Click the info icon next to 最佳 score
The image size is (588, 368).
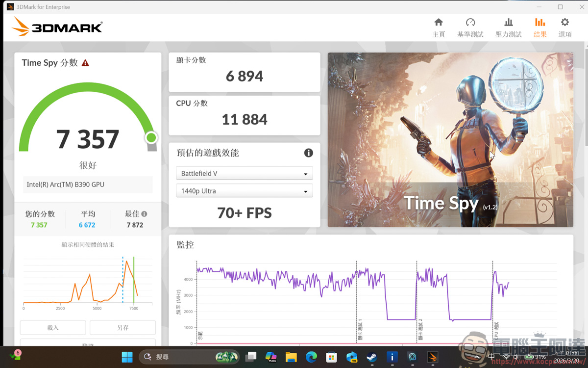point(144,213)
